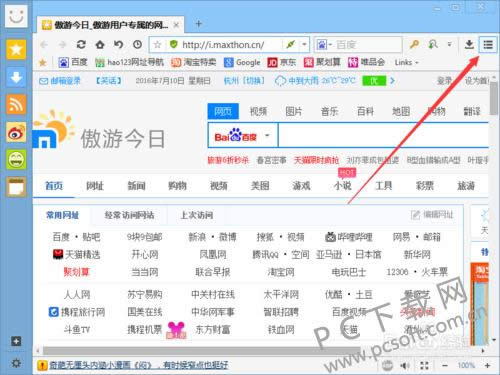Open dropdown next to user icon in toolbar
The width and height of the screenshot is (500, 375).
coord(450,44)
